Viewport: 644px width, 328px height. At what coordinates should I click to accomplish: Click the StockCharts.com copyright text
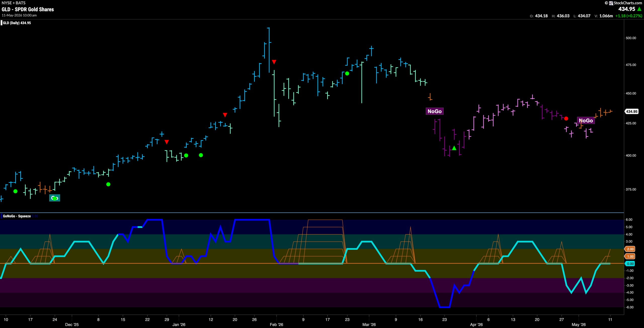[x=628, y=3]
